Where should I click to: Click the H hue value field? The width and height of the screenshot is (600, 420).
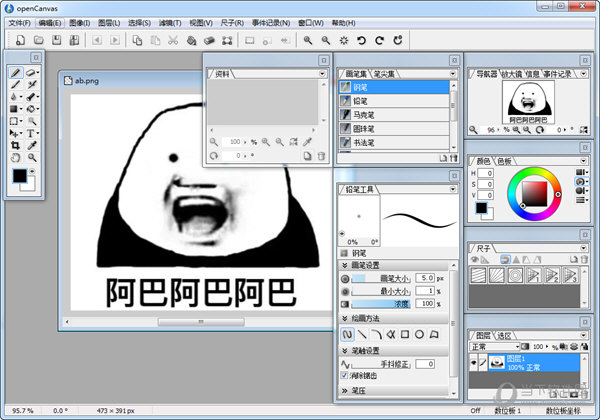tap(485, 173)
